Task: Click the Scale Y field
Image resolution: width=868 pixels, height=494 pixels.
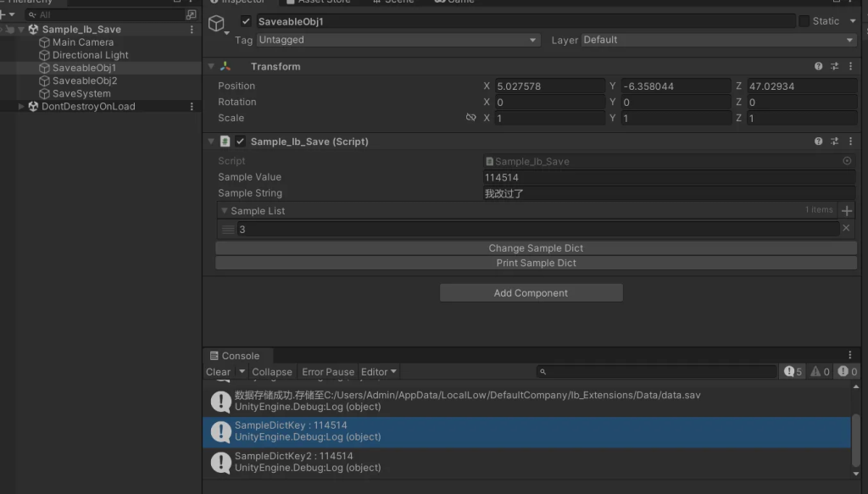Action: tap(676, 118)
